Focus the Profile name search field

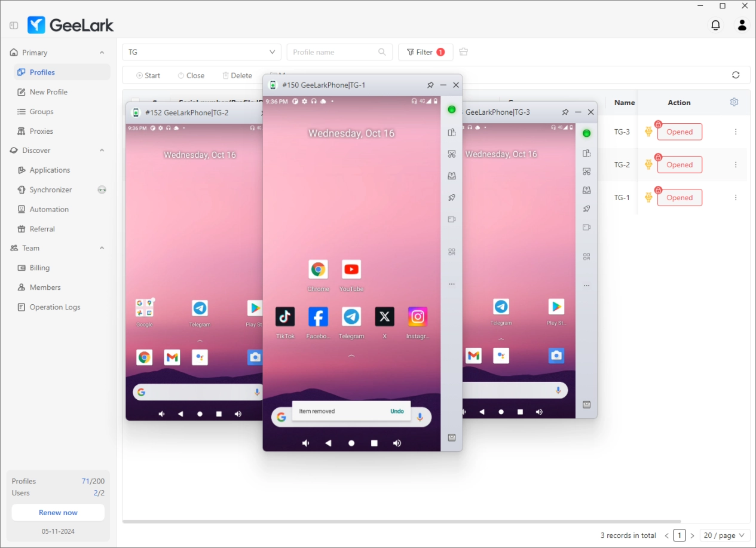click(x=333, y=52)
